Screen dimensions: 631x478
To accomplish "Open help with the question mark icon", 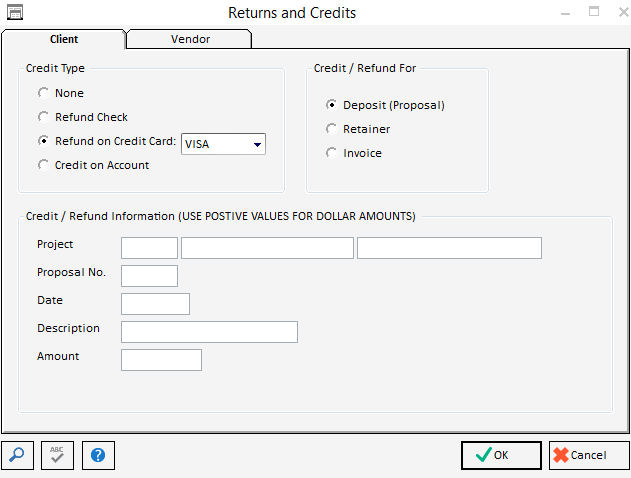I will coord(98,455).
